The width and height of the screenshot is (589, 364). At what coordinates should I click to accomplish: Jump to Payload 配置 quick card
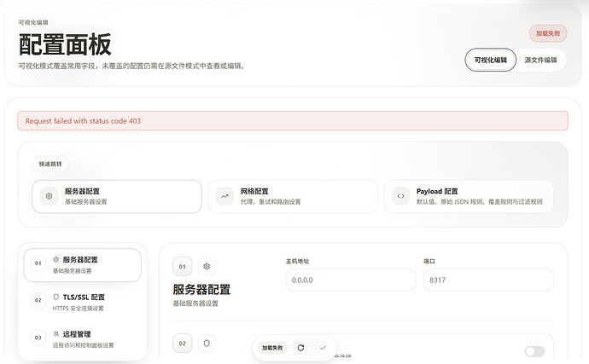(469, 196)
